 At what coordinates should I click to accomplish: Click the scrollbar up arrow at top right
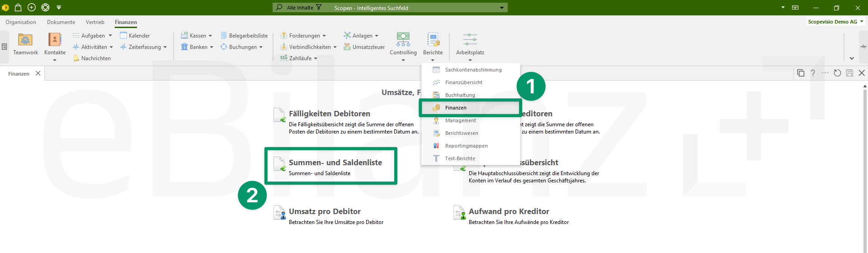[x=865, y=86]
